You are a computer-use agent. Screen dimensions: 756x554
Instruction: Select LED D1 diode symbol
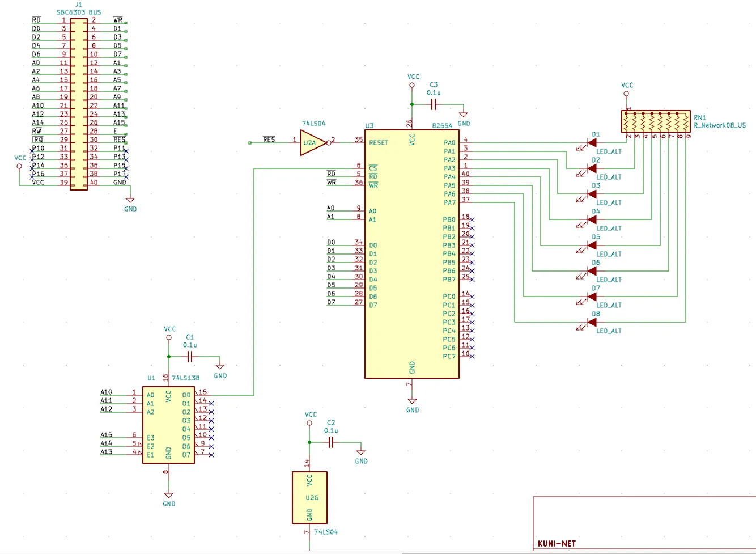coord(592,143)
